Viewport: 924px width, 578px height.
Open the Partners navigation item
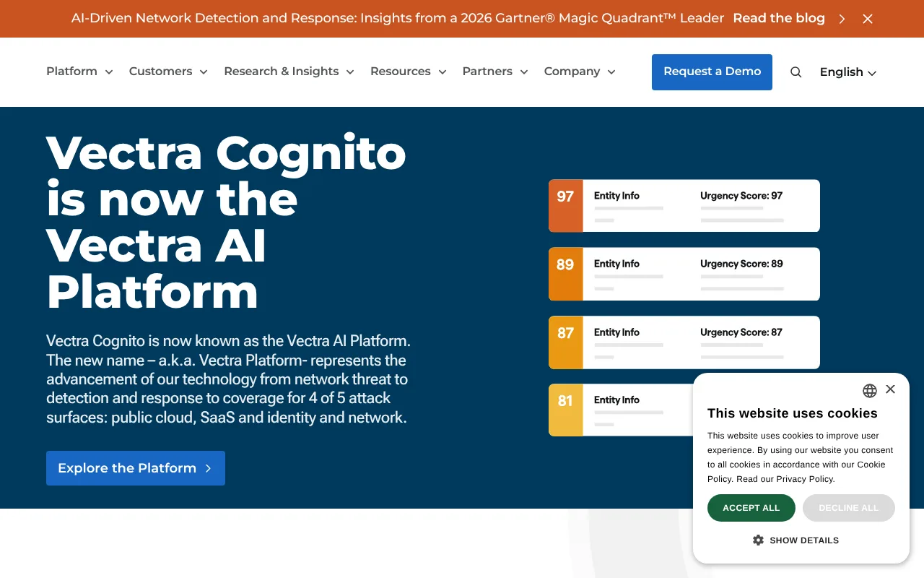click(487, 71)
